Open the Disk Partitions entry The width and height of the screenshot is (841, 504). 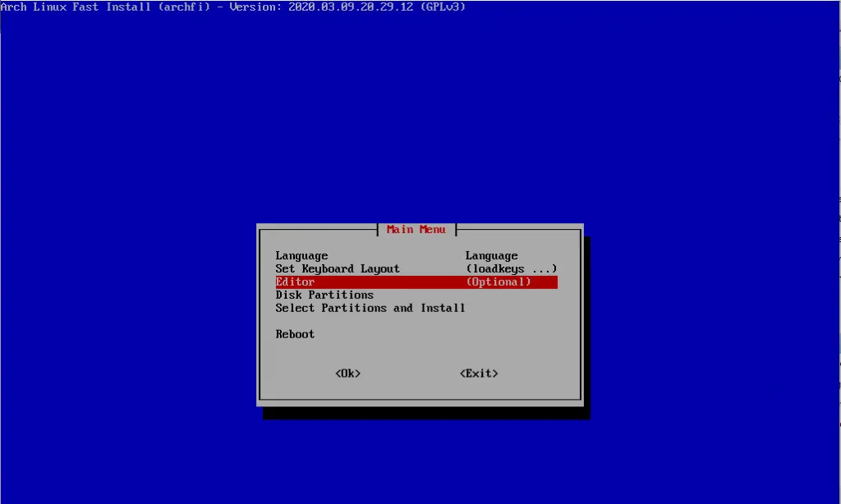[324, 295]
